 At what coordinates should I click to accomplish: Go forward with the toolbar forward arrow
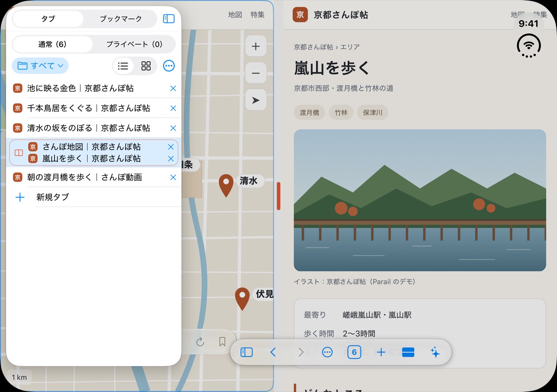tap(301, 352)
